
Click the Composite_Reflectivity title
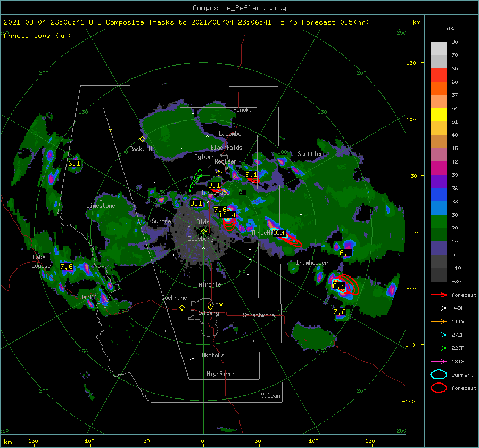(x=239, y=8)
